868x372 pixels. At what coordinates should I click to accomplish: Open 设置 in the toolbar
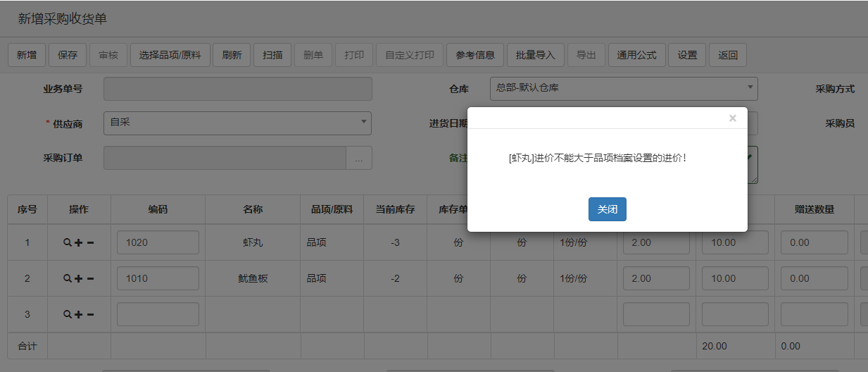click(x=687, y=55)
